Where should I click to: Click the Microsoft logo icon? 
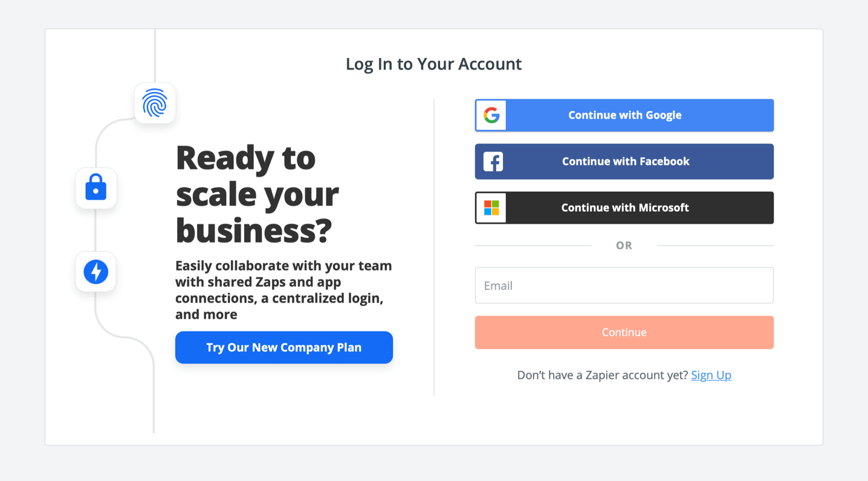(491, 207)
